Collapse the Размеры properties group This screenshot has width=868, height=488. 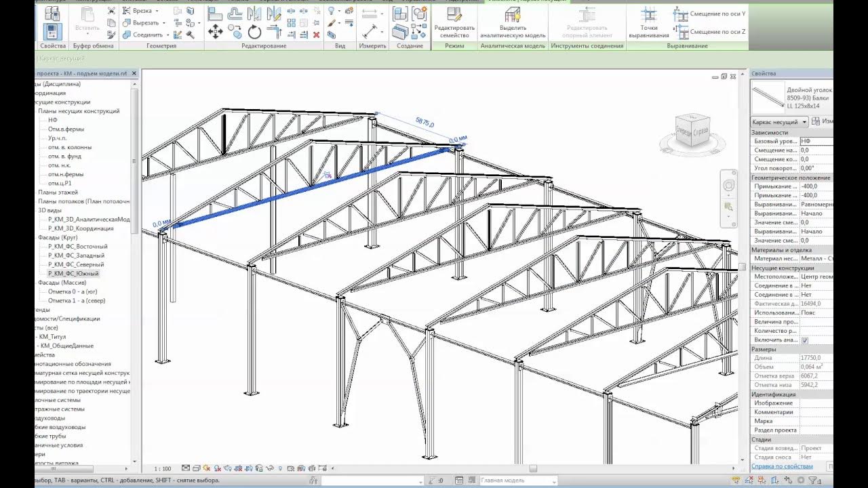791,349
